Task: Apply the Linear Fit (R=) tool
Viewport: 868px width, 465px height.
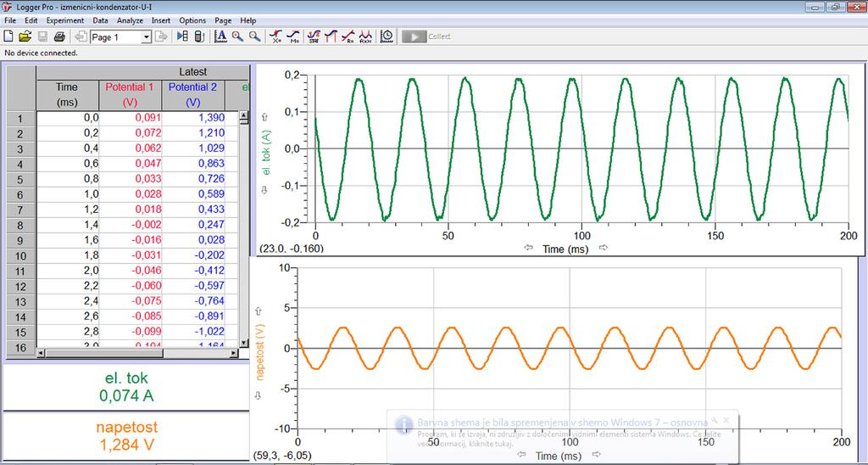Action: pos(348,36)
